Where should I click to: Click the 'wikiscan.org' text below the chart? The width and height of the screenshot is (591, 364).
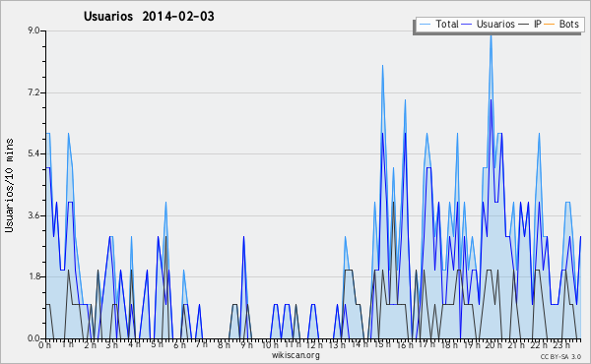[295, 355]
